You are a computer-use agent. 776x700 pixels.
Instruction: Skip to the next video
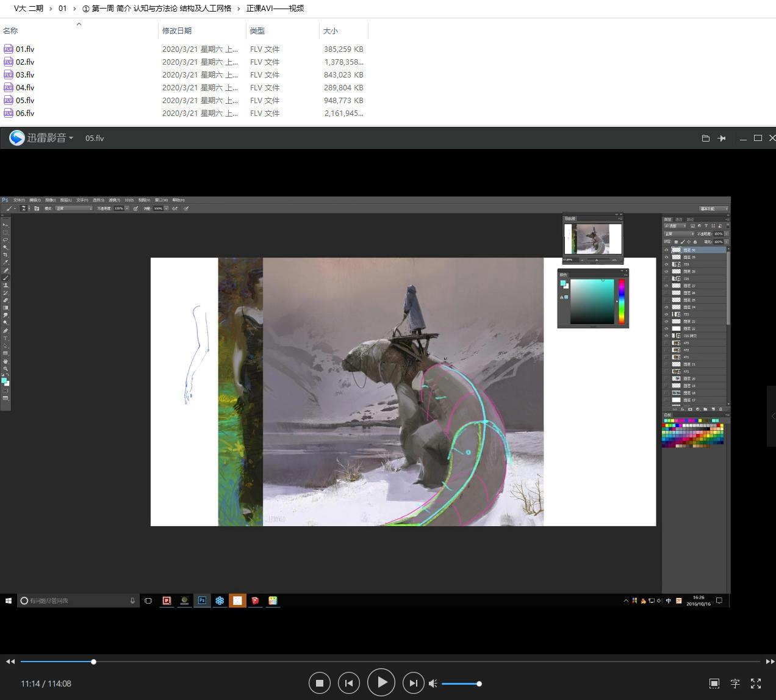tap(413, 683)
